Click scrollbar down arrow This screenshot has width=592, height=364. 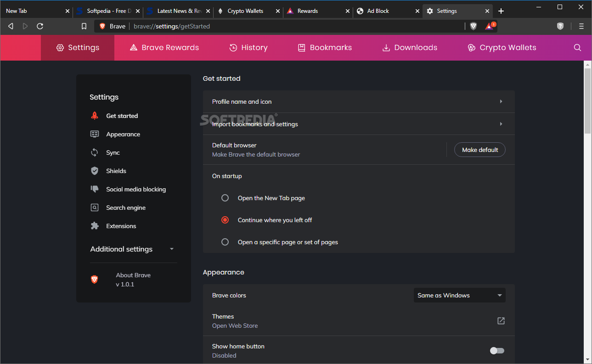[587, 359]
